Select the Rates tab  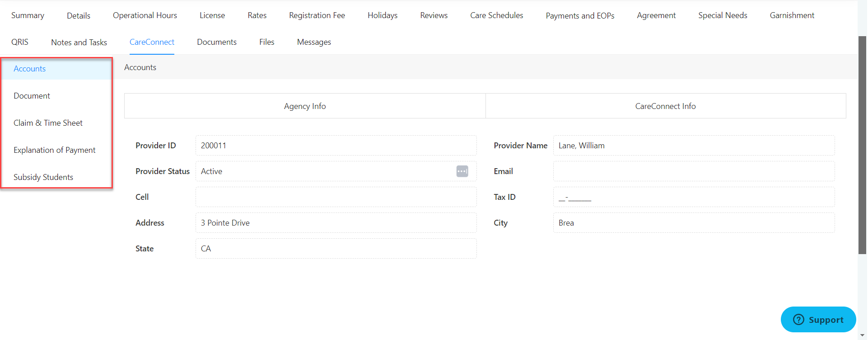point(257,15)
